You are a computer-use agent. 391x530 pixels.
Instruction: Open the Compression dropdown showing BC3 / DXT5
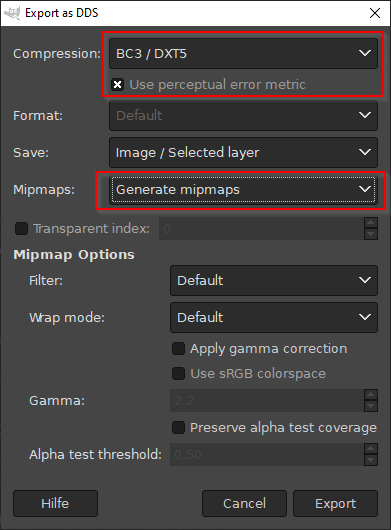(243, 53)
